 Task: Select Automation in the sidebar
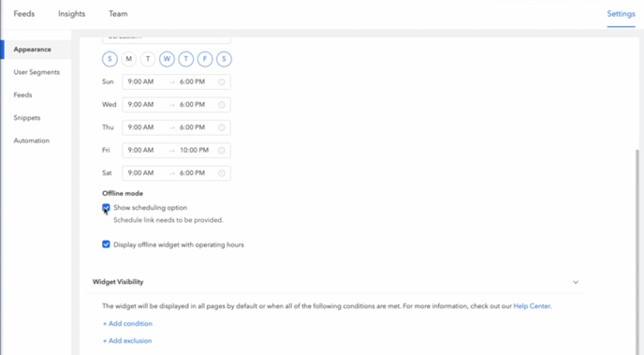pyautogui.click(x=31, y=141)
